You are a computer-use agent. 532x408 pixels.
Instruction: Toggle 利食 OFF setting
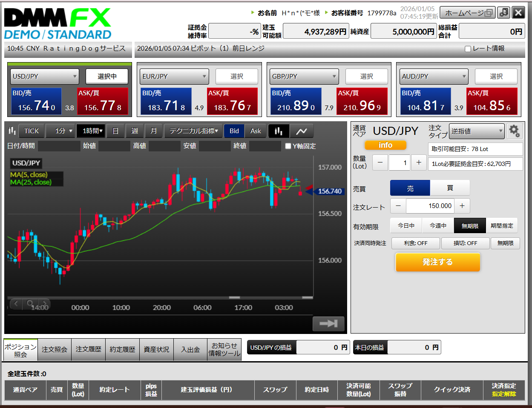tap(416, 243)
